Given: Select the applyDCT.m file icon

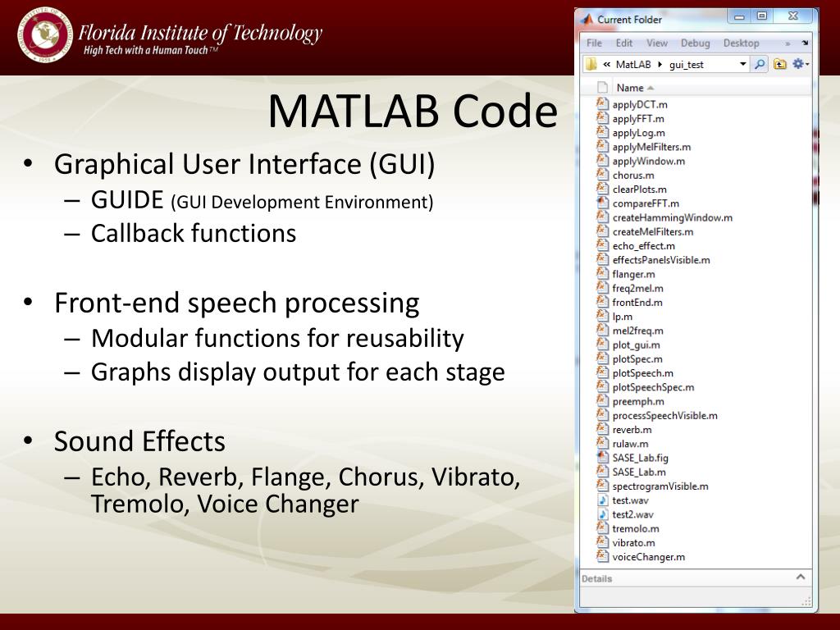Looking at the screenshot, I should [x=603, y=103].
